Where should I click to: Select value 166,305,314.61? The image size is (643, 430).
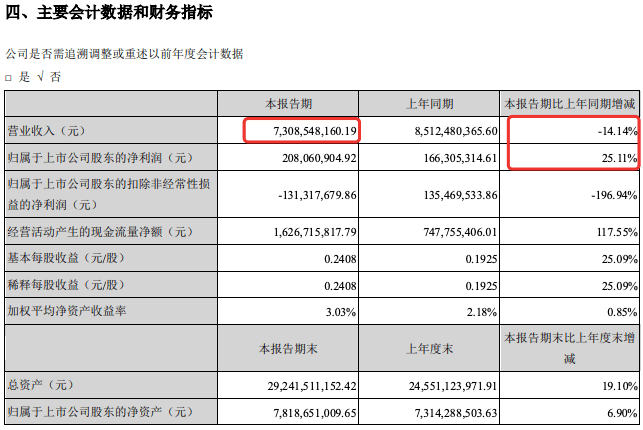tap(461, 158)
